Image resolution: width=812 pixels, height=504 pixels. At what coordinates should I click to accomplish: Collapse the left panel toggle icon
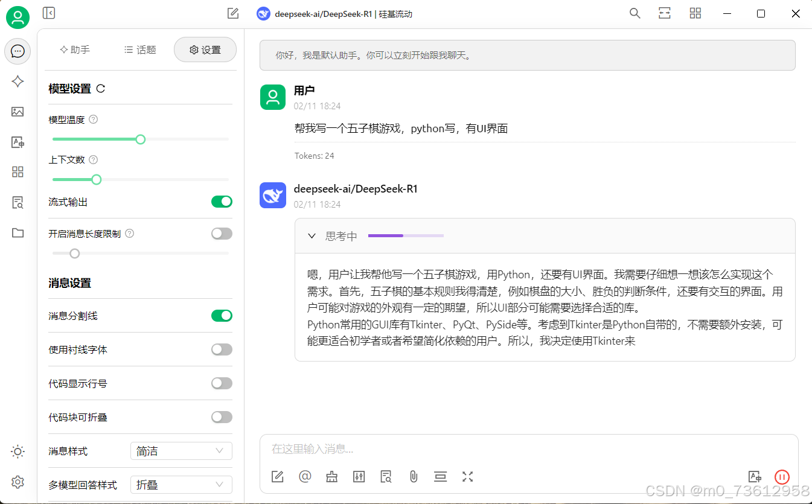49,13
